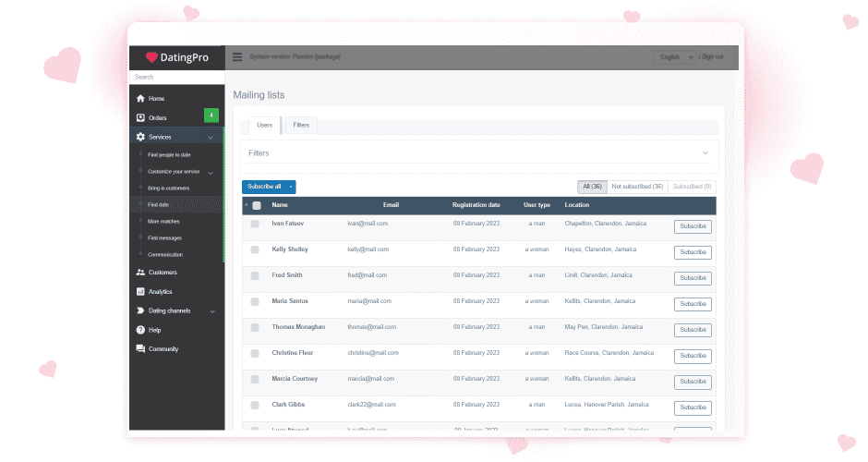Open Customers via its people icon
The width and height of the screenshot is (868, 462).
coord(140,272)
